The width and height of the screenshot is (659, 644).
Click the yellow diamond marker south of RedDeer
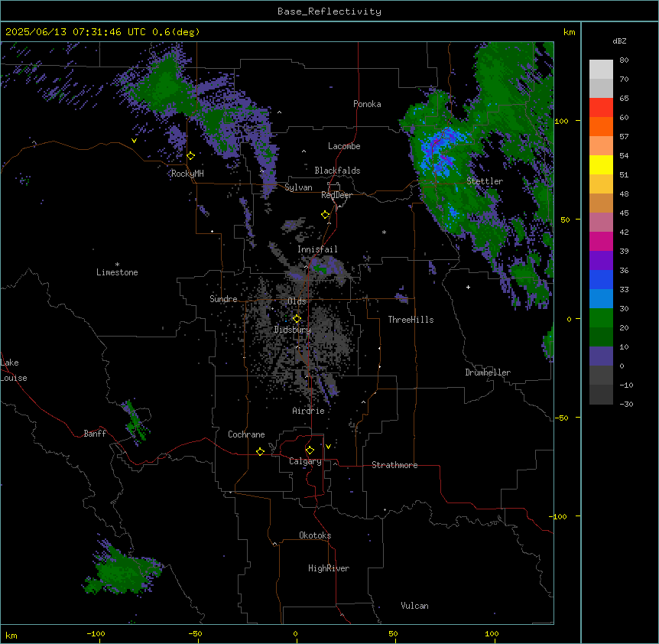pos(326,215)
